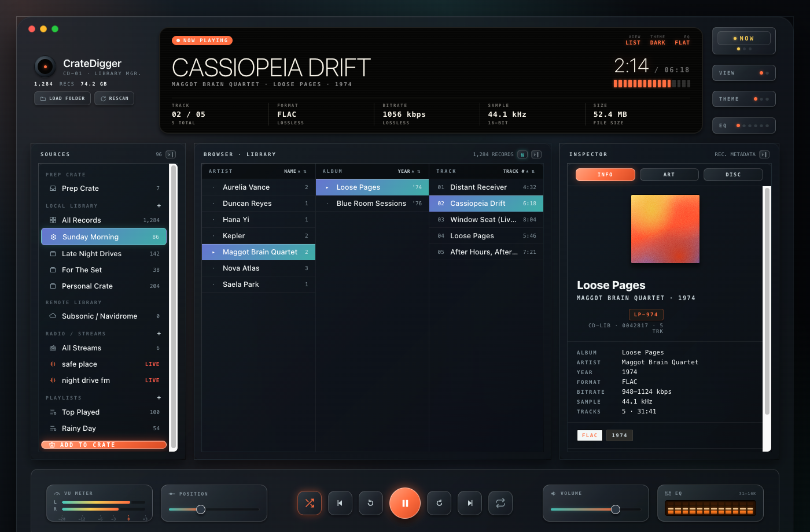810x532 pixels.
Task: Click the FLAC tag in Inspector
Action: click(x=590, y=435)
